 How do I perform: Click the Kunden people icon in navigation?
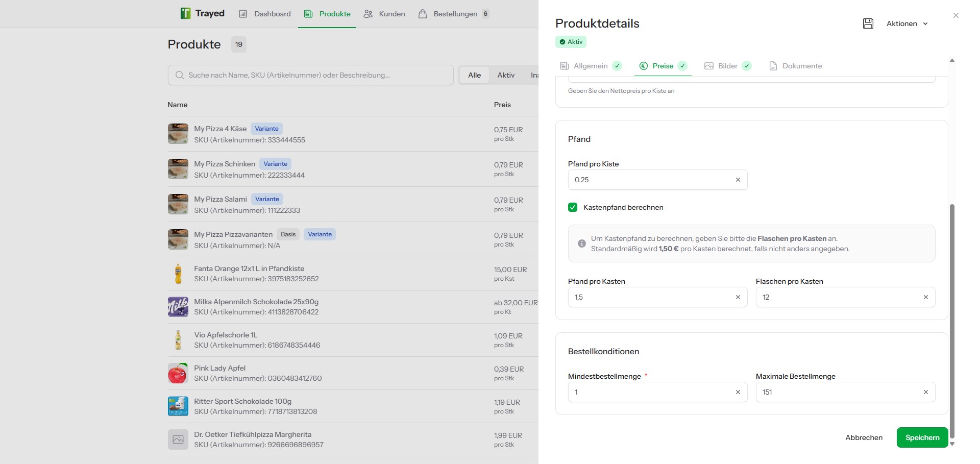[x=368, y=14]
